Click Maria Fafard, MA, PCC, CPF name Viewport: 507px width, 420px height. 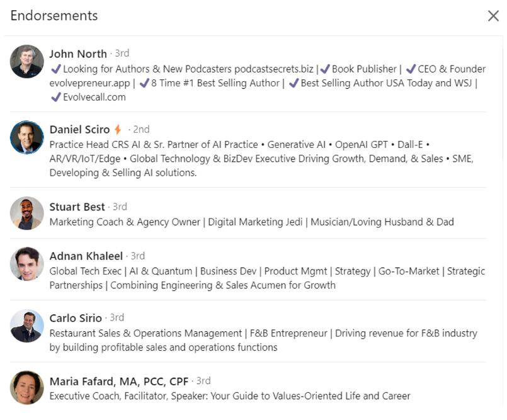point(118,382)
